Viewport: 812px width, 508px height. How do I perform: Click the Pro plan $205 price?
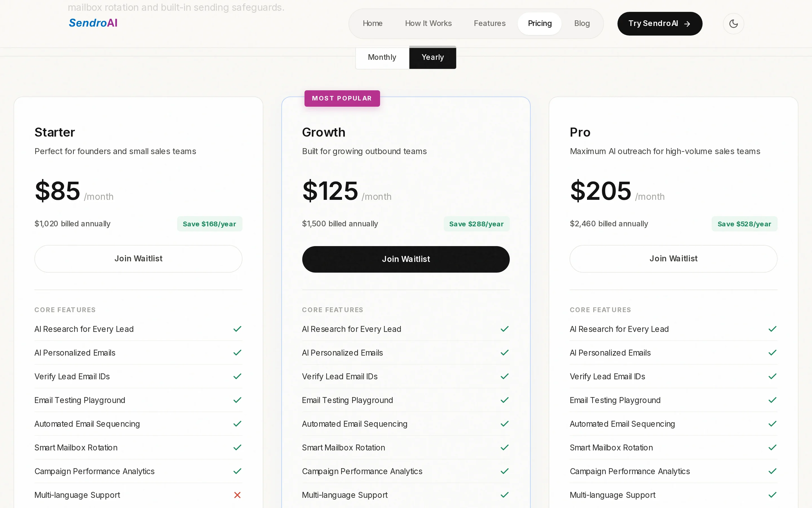pos(601,191)
